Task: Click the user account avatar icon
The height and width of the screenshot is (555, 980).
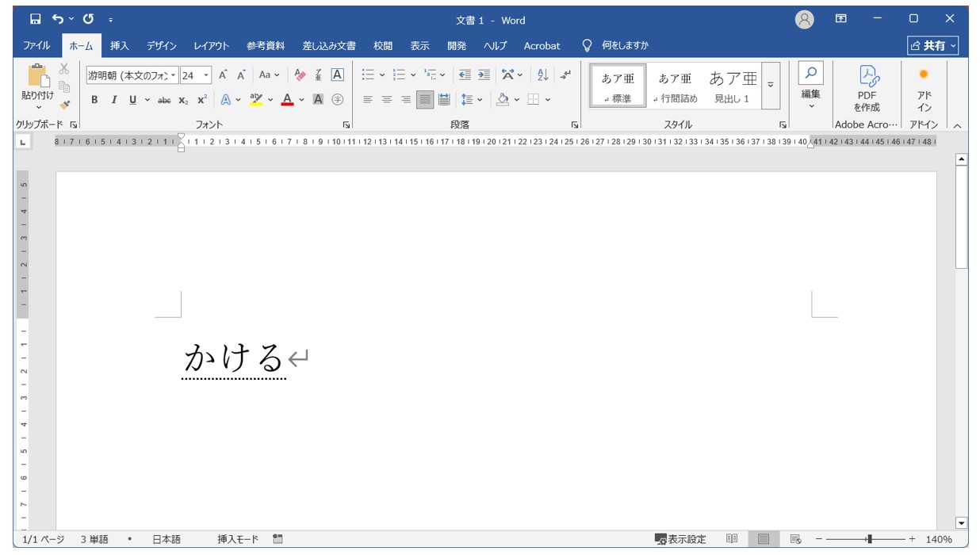Action: tap(805, 20)
